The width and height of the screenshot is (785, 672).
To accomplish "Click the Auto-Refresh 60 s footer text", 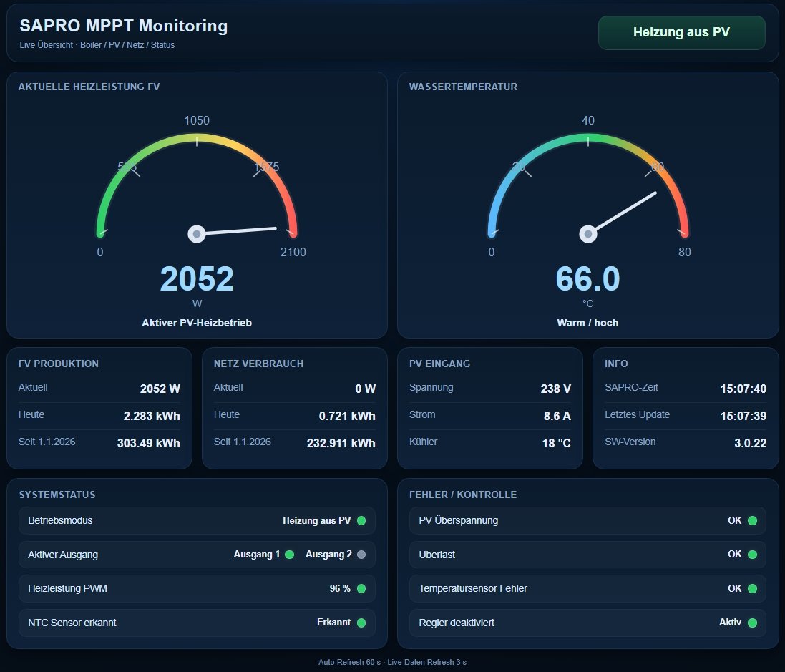I will (x=349, y=663).
